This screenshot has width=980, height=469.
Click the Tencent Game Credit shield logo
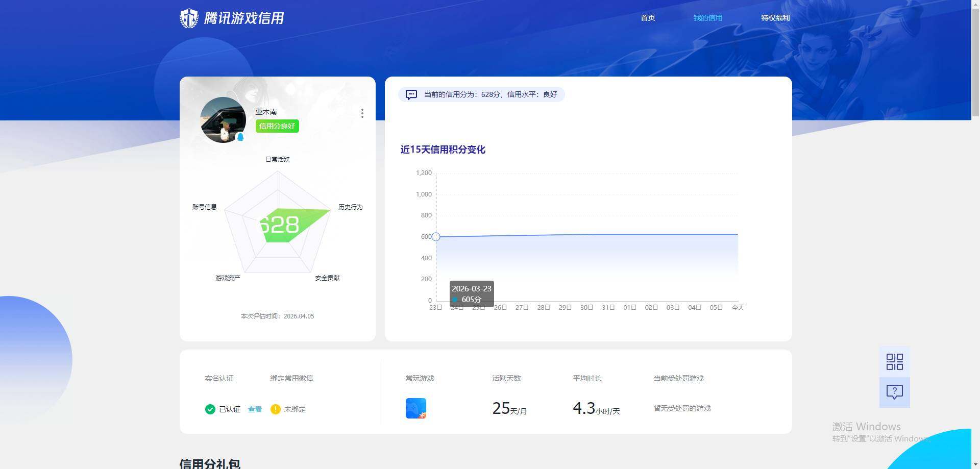189,18
